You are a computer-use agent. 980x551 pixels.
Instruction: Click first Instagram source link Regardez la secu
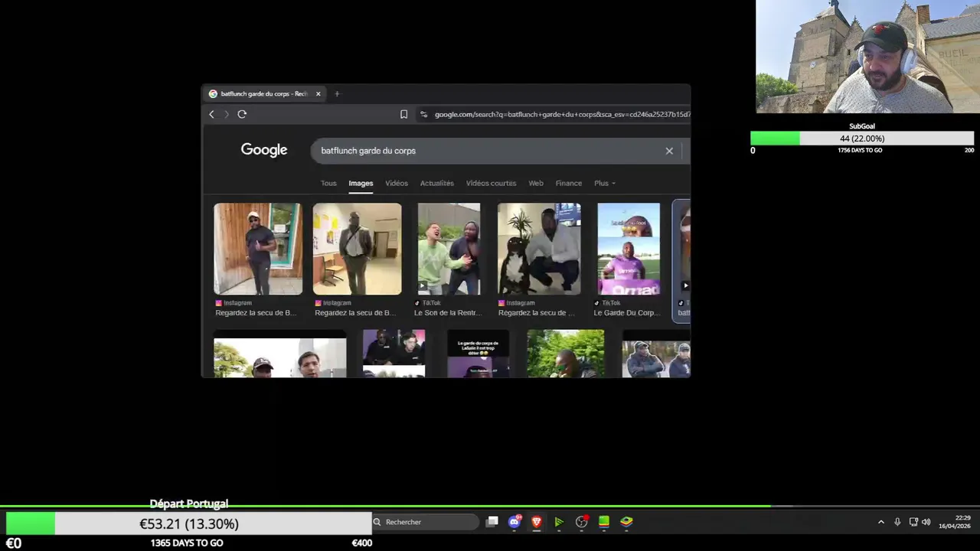click(256, 312)
